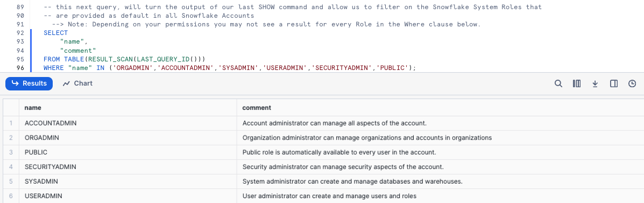Open query history clock icon
This screenshot has width=644, height=203.
click(633, 83)
